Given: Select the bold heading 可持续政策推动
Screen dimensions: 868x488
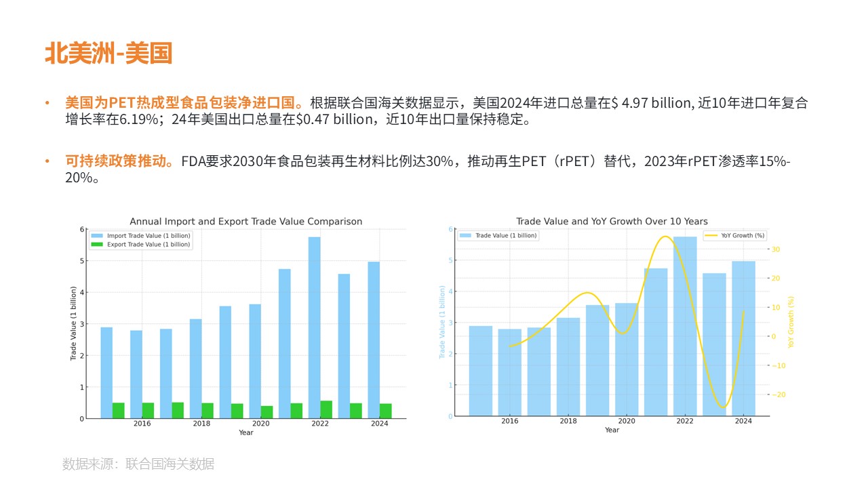Looking at the screenshot, I should pos(119,162).
